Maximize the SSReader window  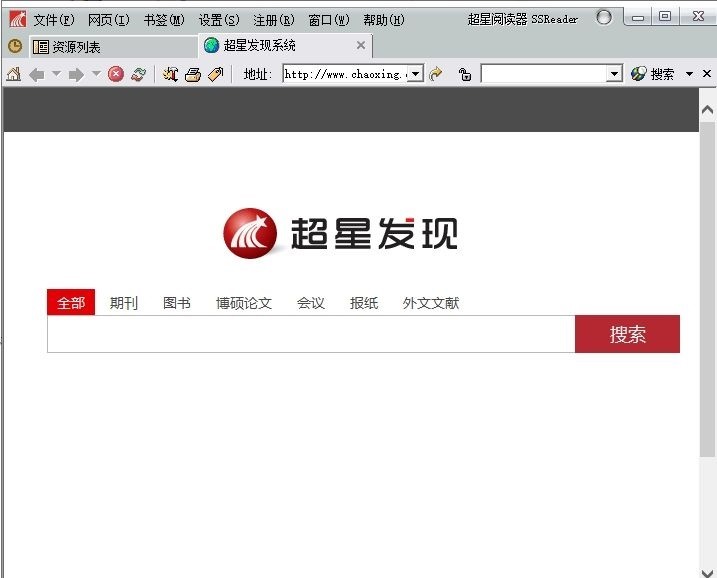[665, 16]
